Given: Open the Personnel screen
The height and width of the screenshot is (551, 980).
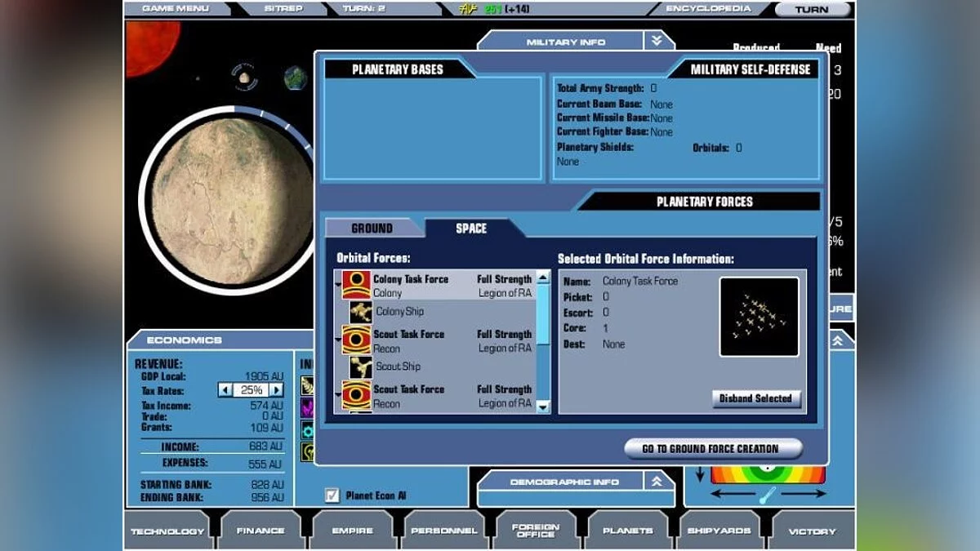Looking at the screenshot, I should coord(444,531).
